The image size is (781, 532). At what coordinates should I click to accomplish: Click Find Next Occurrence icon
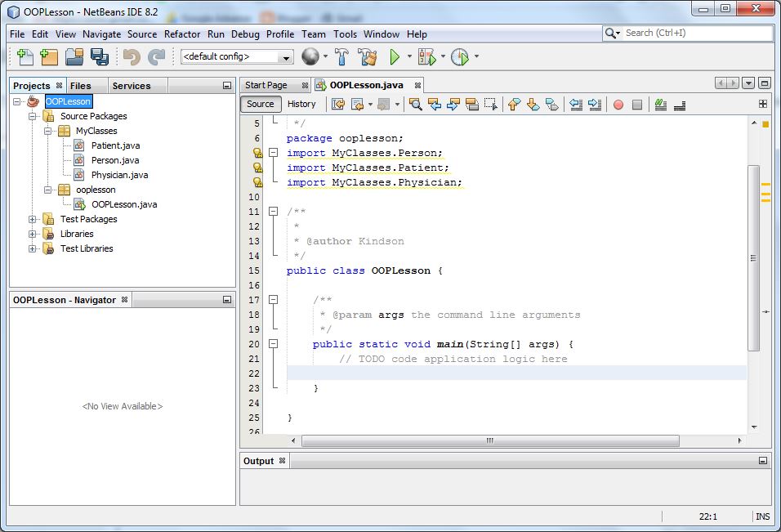(453, 104)
